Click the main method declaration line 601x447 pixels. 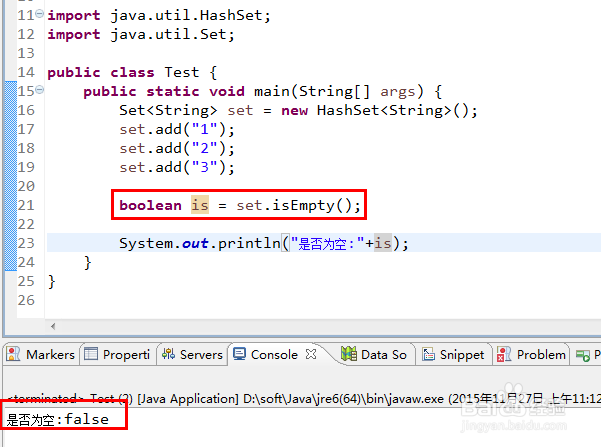coord(263,92)
